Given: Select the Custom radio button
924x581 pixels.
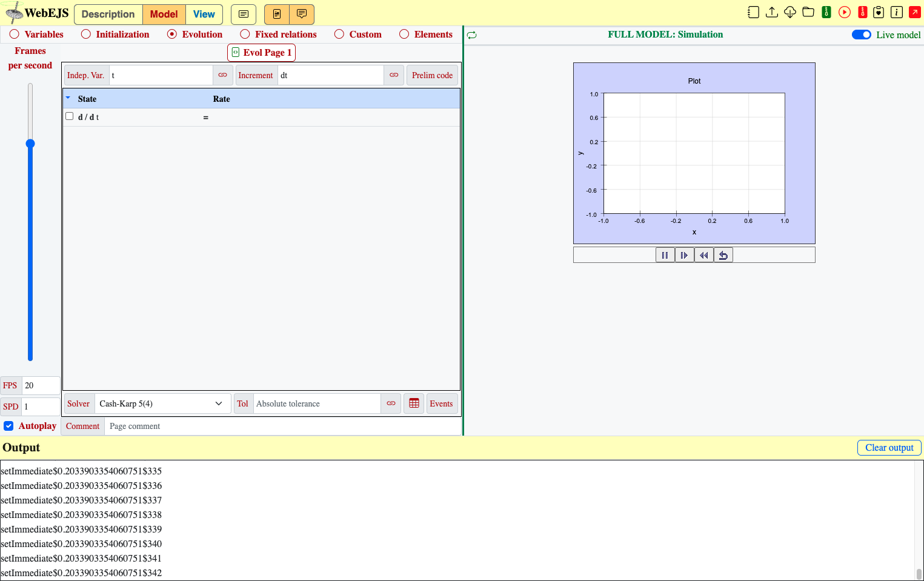Looking at the screenshot, I should [x=339, y=34].
